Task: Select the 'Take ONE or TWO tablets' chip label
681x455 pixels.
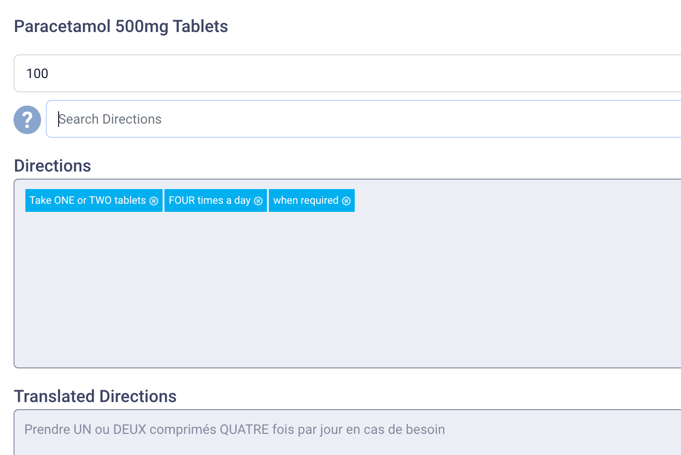Action: coord(87,201)
